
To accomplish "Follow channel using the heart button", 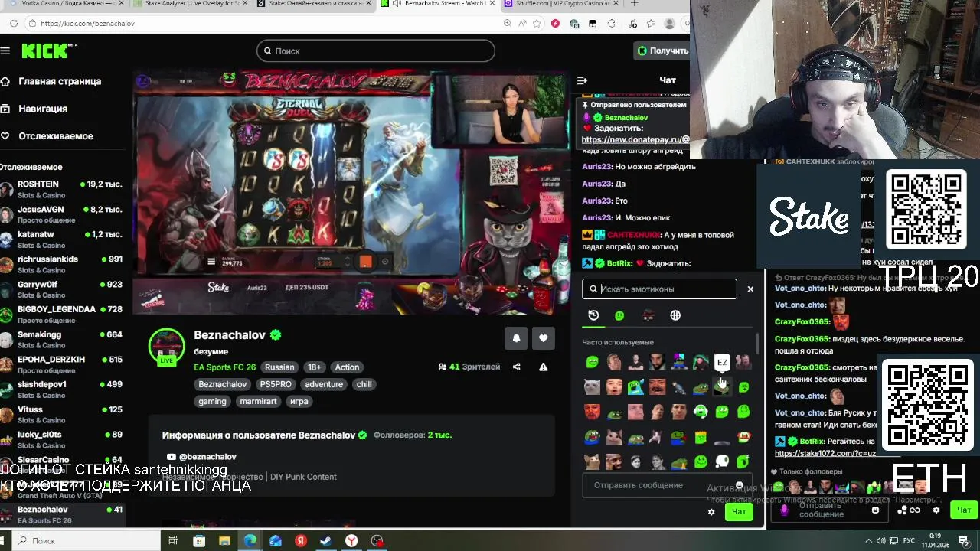I will click(544, 337).
